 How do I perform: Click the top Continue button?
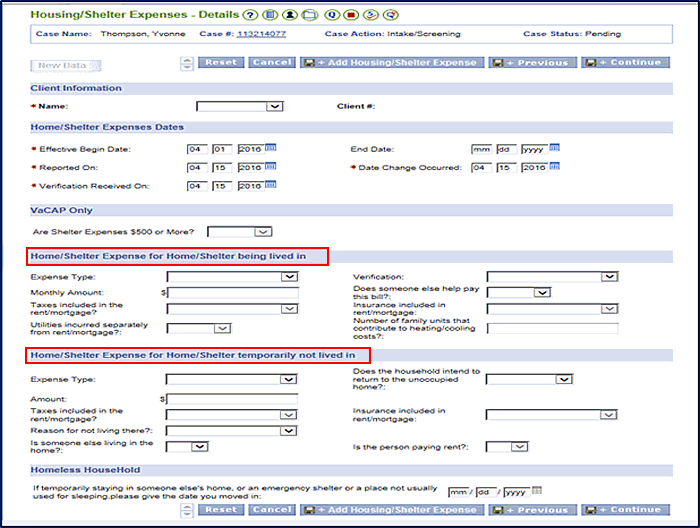click(x=625, y=62)
